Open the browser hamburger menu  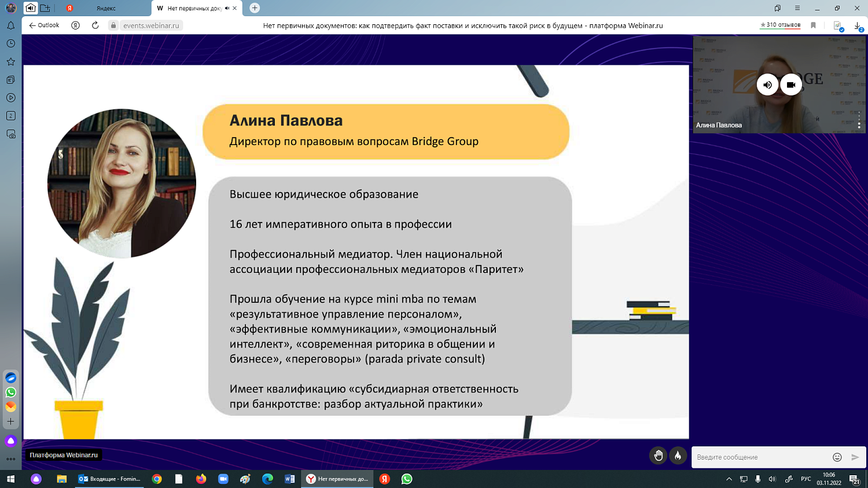point(797,8)
